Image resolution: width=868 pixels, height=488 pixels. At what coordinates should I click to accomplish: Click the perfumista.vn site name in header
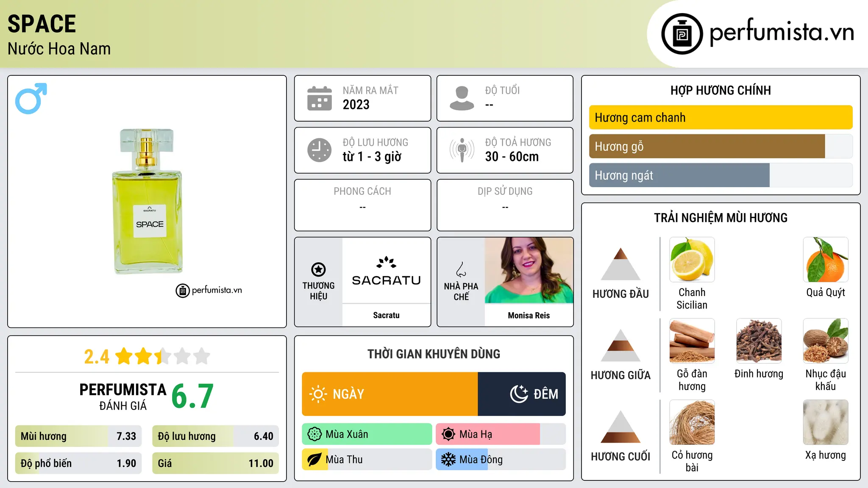point(782,33)
